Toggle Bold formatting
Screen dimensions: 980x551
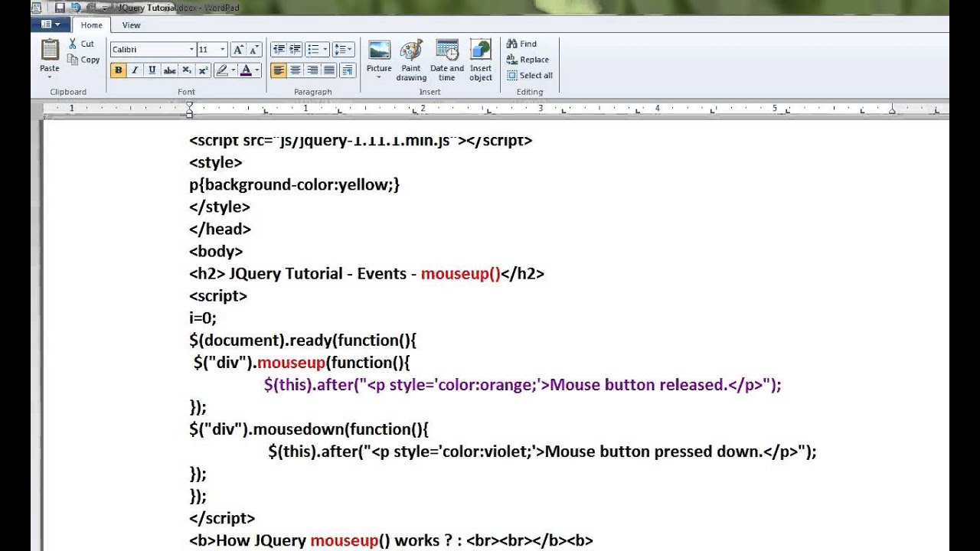coord(118,70)
